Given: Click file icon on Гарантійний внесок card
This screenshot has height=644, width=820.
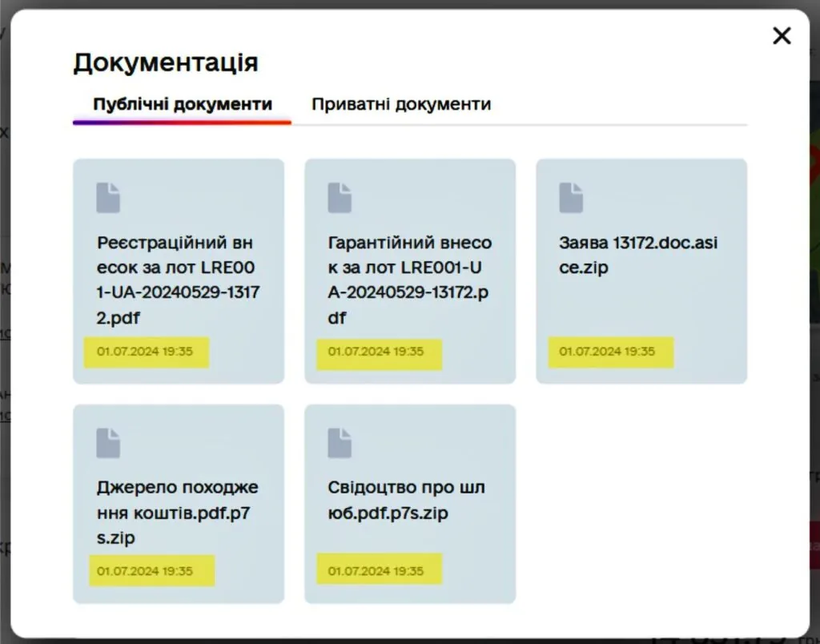Looking at the screenshot, I should click(340, 198).
